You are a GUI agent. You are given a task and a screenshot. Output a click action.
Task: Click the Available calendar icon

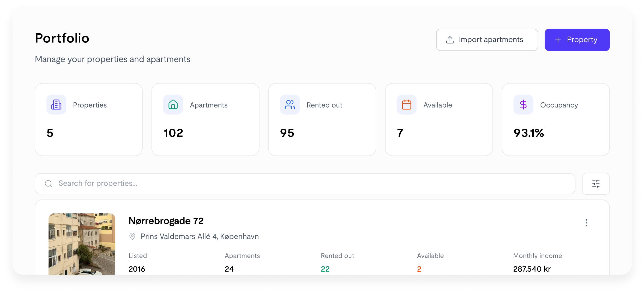(406, 105)
